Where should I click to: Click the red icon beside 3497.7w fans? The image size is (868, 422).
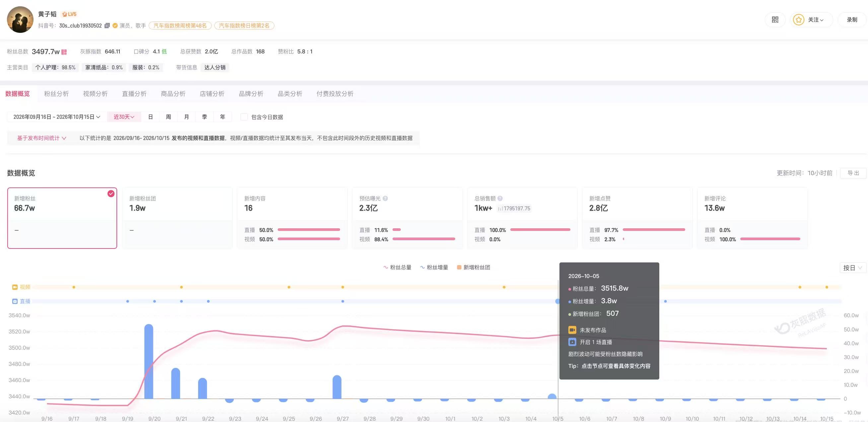[x=64, y=52]
